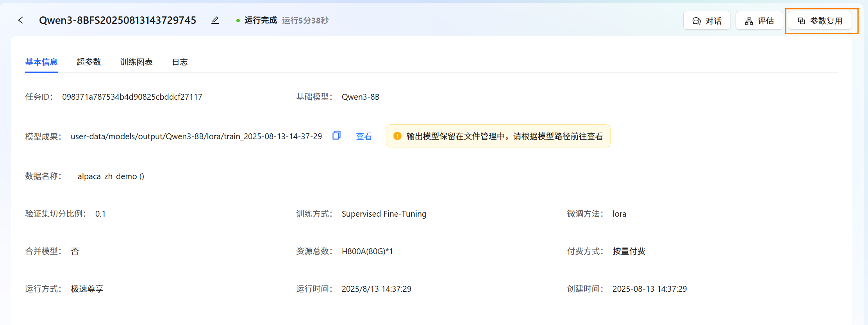Switch to the 超参数 tab

89,62
